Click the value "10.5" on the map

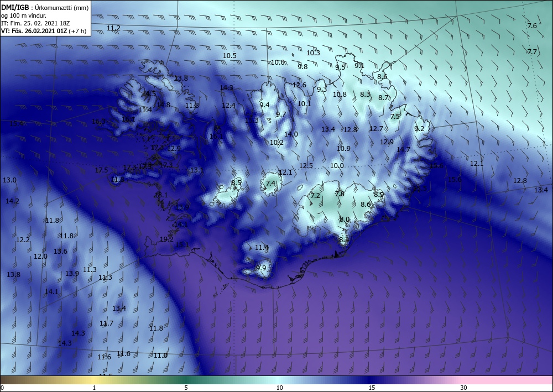pyautogui.click(x=229, y=56)
